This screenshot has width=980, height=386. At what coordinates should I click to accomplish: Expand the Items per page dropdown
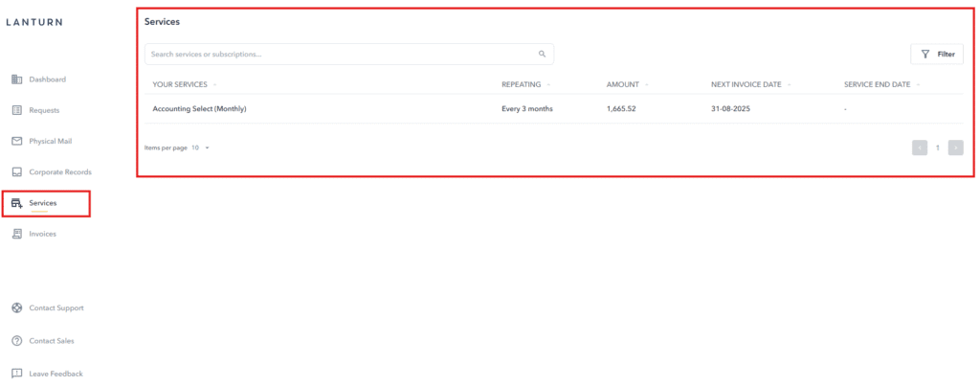point(201,148)
